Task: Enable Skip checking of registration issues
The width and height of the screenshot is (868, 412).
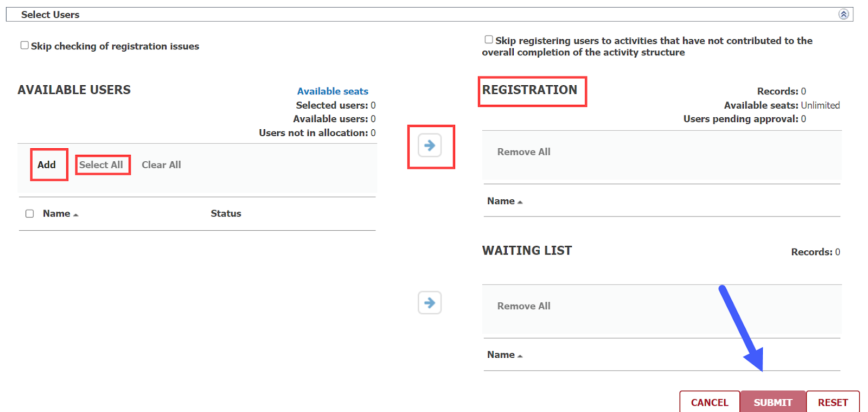Action: pos(24,45)
